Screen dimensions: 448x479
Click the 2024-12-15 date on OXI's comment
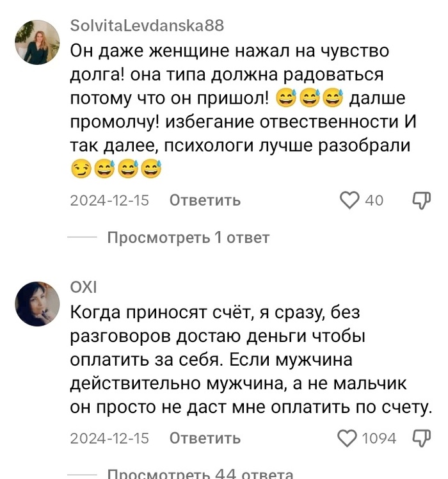tap(109, 438)
